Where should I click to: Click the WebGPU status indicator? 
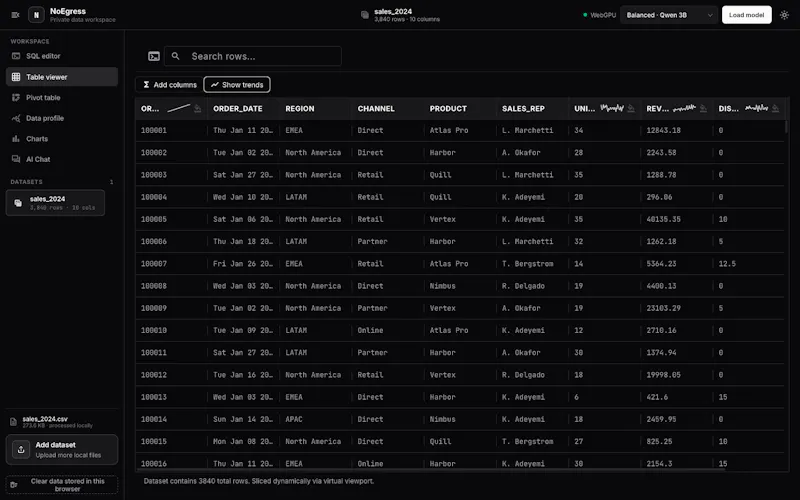599,15
